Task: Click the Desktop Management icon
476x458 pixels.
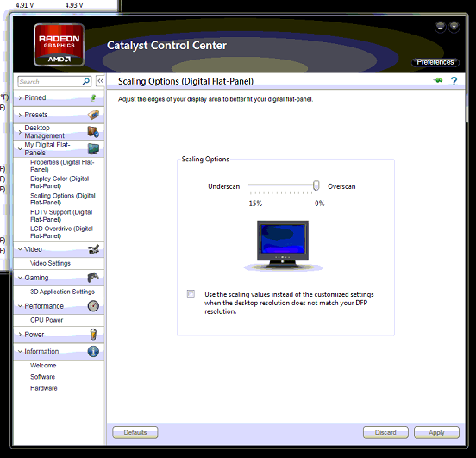Action: tap(93, 131)
